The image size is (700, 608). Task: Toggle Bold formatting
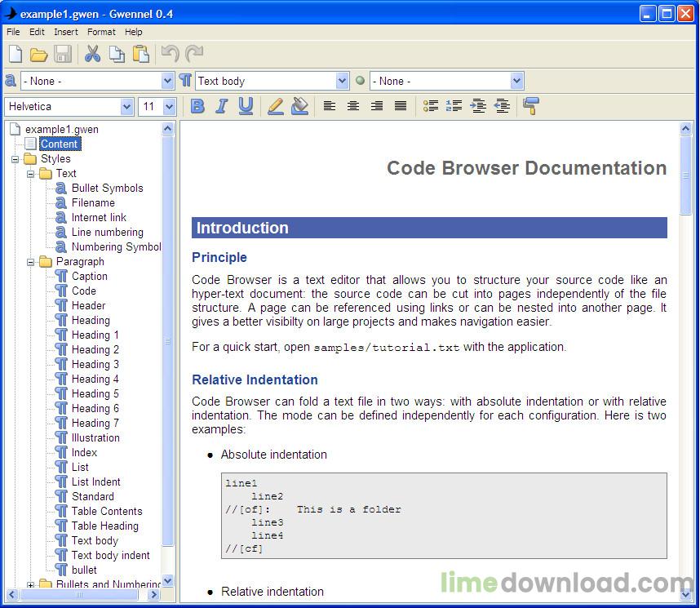[x=197, y=106]
